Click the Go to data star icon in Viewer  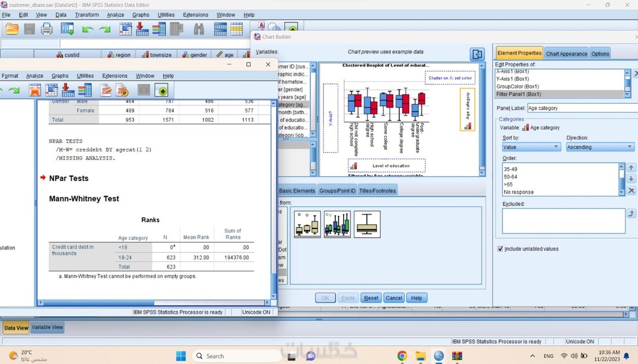(35, 90)
